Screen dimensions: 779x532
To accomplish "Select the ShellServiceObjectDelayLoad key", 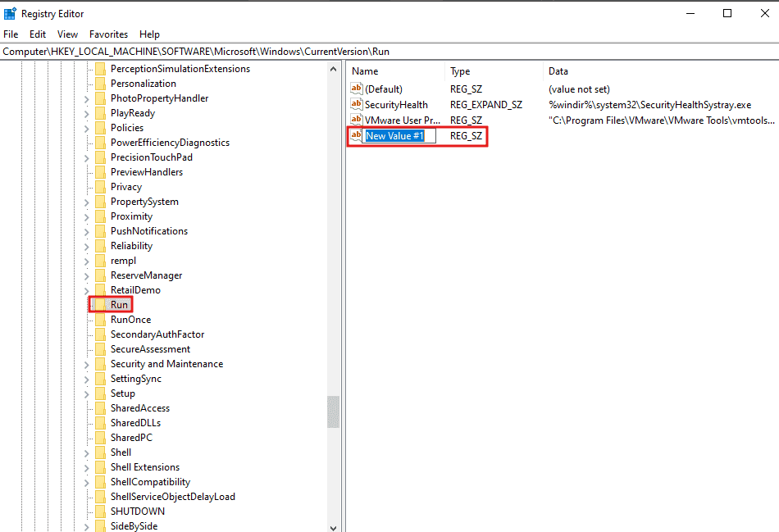I will [173, 497].
